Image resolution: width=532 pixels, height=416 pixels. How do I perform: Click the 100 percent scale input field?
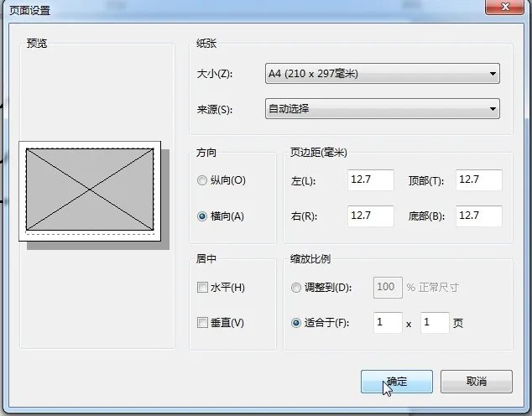[388, 288]
